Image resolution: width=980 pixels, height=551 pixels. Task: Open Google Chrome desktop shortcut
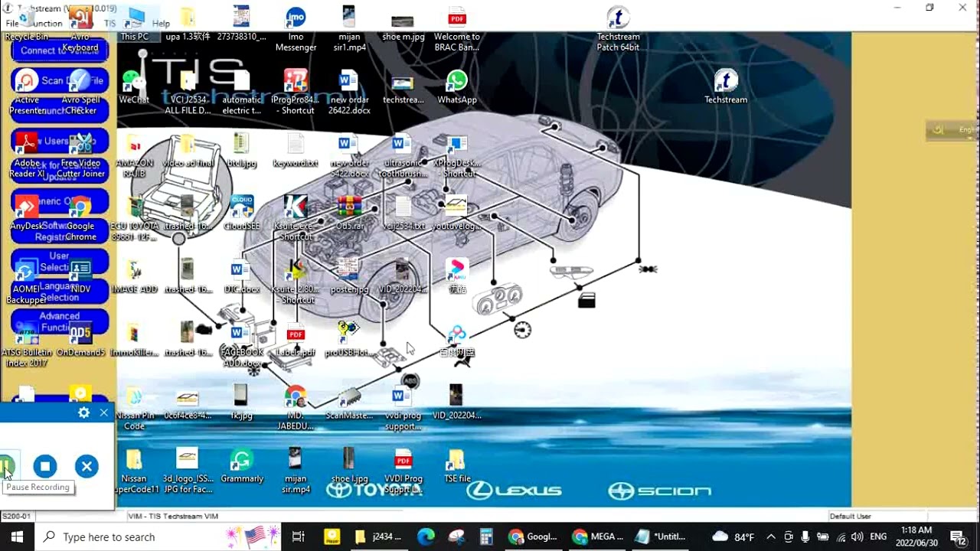click(80, 217)
